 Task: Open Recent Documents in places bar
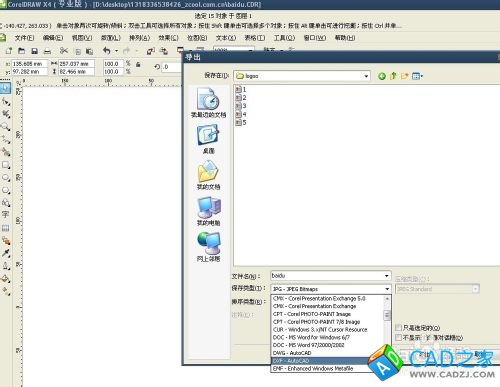[x=208, y=103]
